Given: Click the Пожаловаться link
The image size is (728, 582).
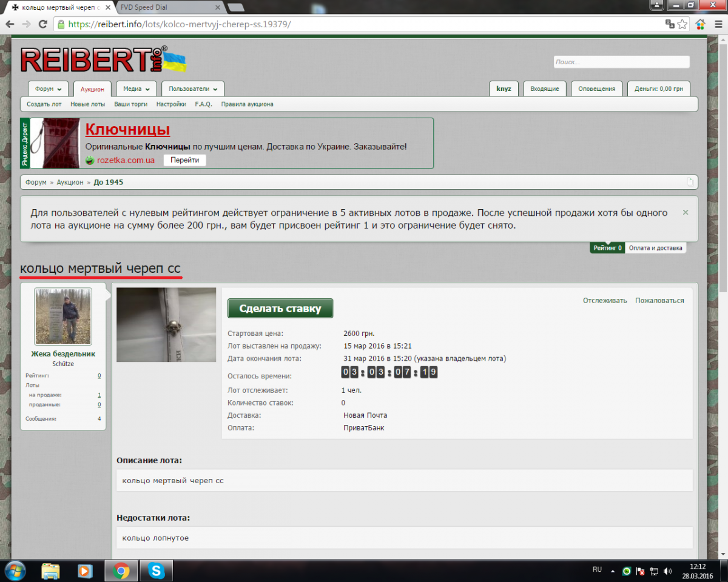Looking at the screenshot, I should click(659, 301).
